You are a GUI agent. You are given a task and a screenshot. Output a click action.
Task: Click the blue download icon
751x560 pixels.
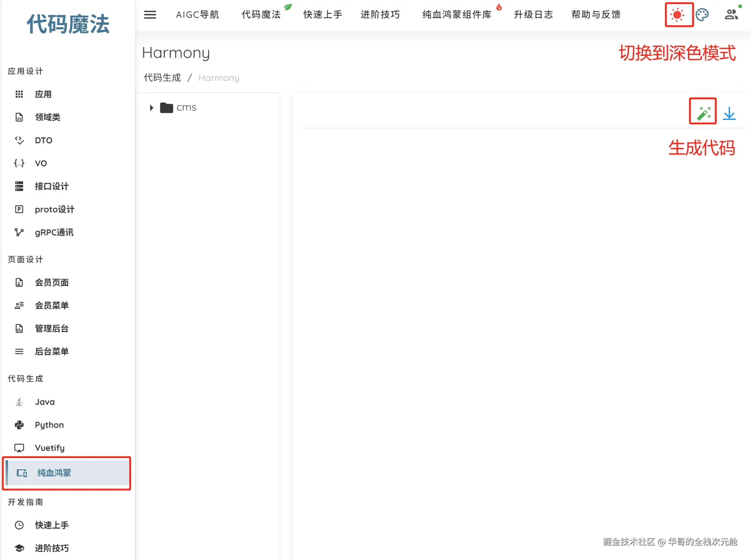point(729,114)
